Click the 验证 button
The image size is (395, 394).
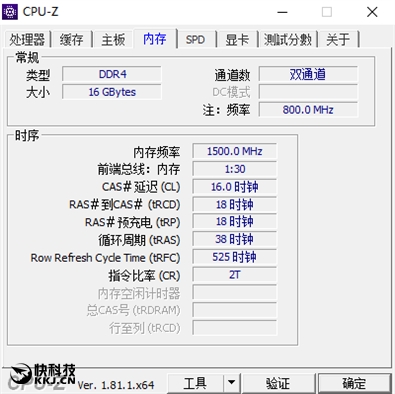278,383
